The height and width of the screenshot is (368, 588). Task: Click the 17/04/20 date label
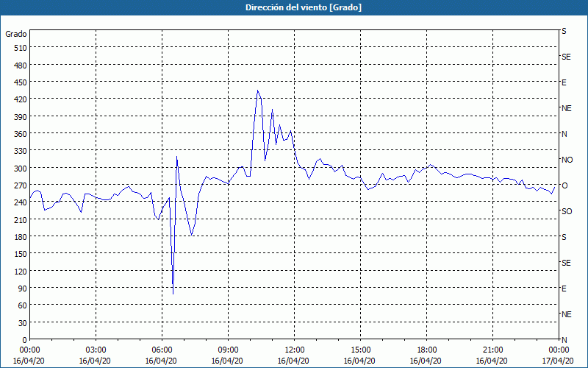pos(558,361)
